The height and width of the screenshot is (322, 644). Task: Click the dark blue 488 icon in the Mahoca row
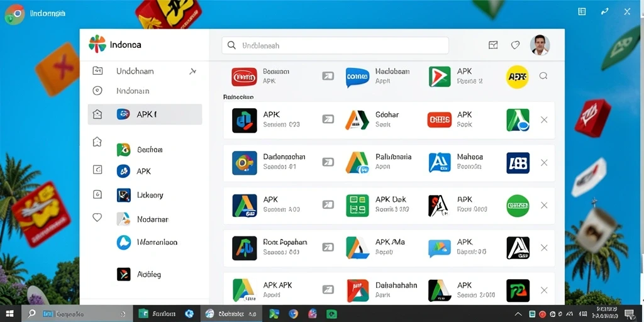coord(518,163)
